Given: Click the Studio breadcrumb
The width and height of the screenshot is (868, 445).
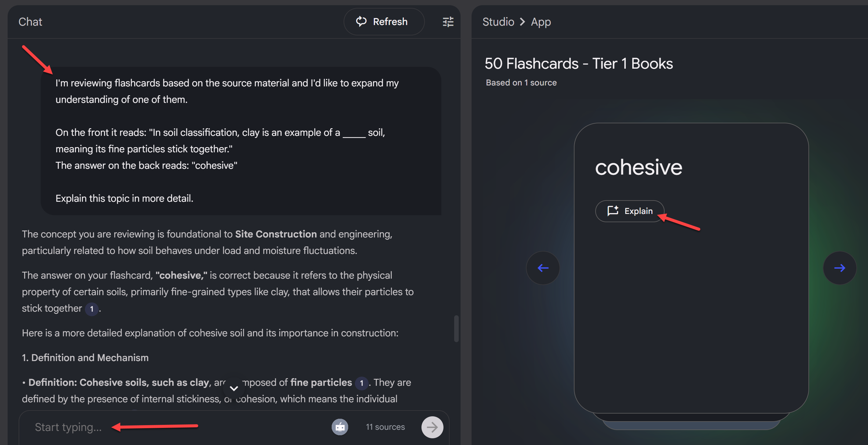Looking at the screenshot, I should tap(498, 22).
